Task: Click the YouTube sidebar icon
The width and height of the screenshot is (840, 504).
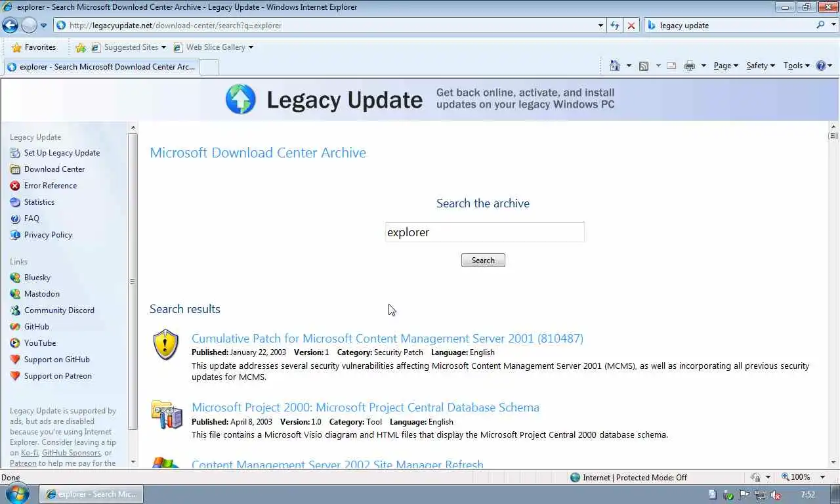Action: [15, 343]
